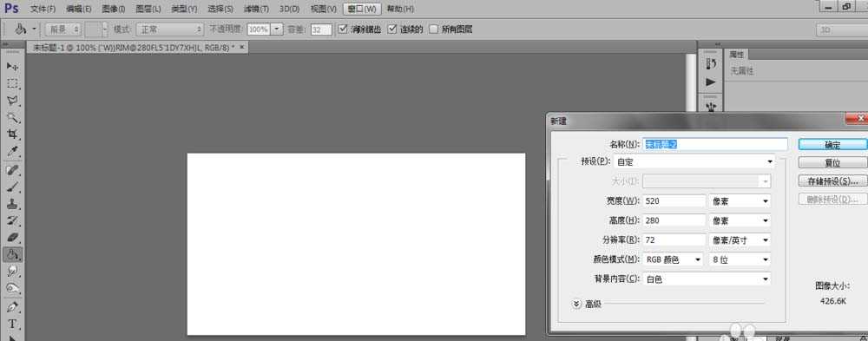
Task: Select the Pen tool
Action: 13,306
